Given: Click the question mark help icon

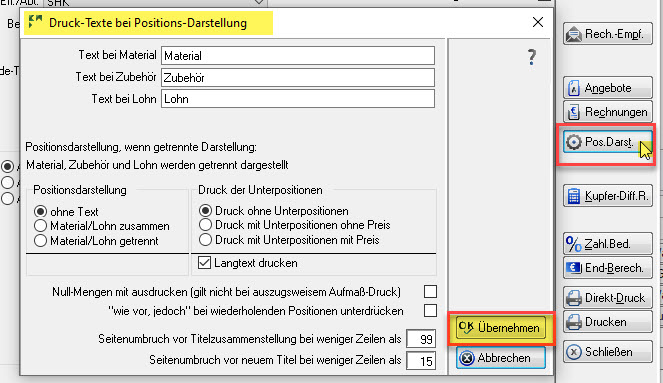Looking at the screenshot, I should point(532,57).
